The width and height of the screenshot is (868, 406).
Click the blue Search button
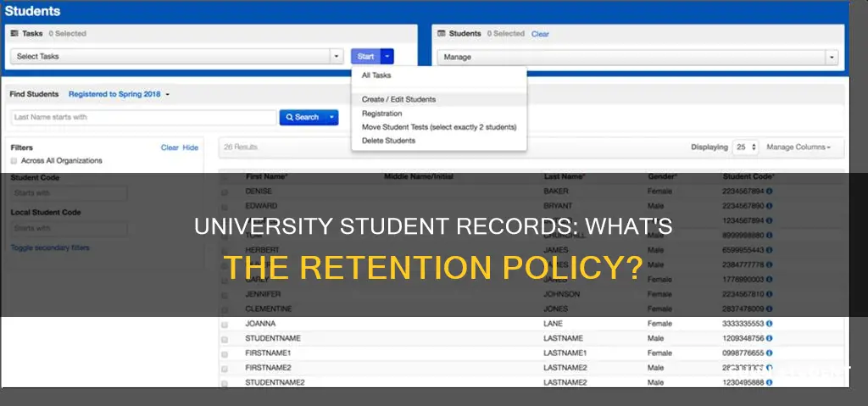(x=303, y=118)
